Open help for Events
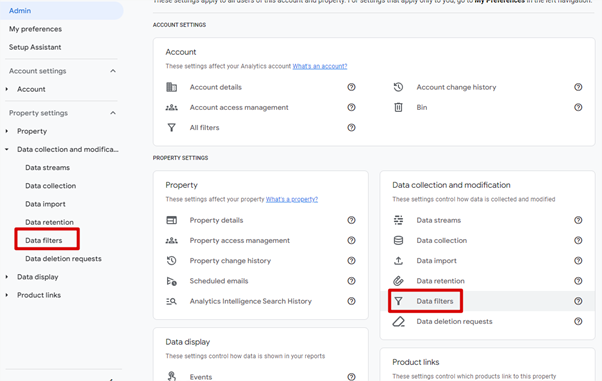This screenshot has height=381, width=602. 351,377
